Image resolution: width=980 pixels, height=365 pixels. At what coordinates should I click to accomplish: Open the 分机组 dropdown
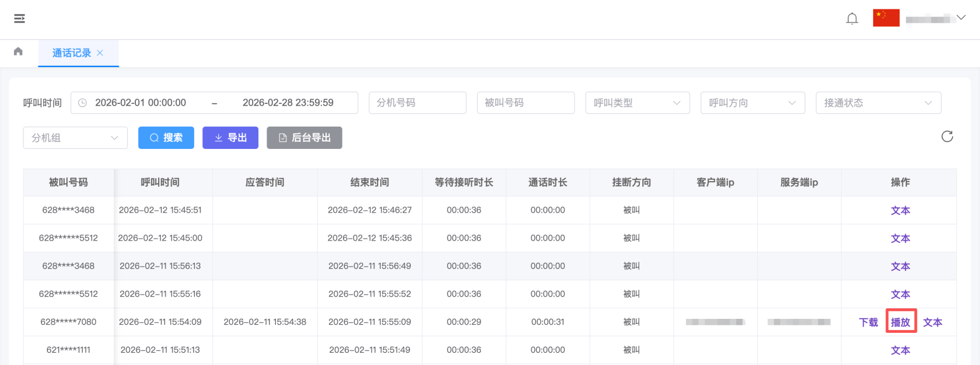point(75,138)
